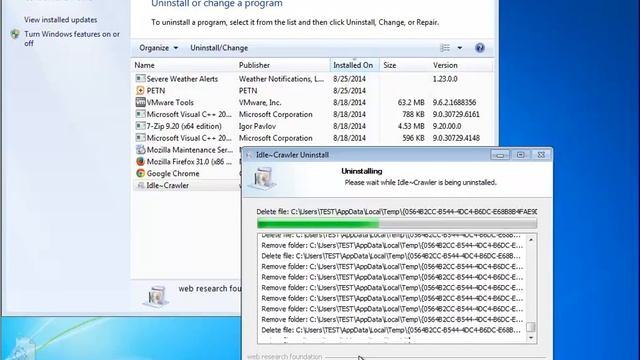640x360 pixels.
Task: Click the Microsoft Visual C++ 596 KB row icon
Action: [x=140, y=138]
